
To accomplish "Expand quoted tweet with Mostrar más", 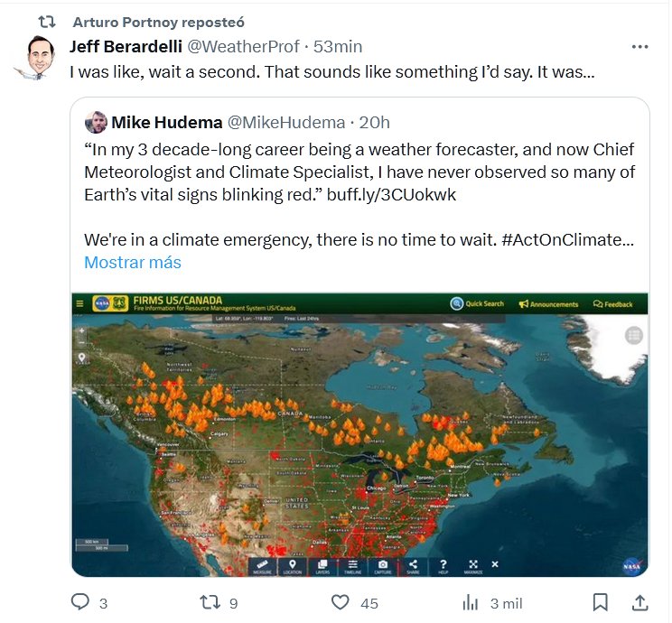I will tap(133, 263).
